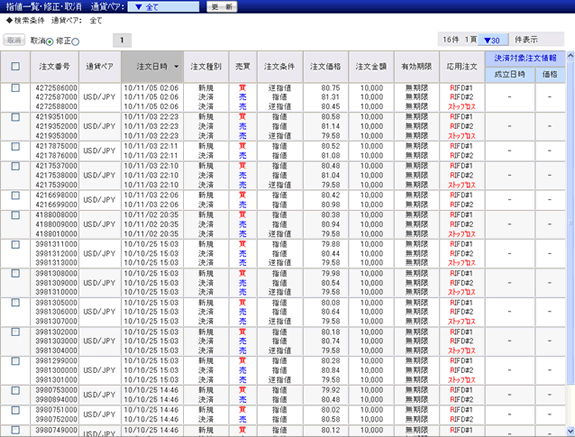This screenshot has height=437, width=575.
Task: Click price 79.88
Action: pos(330,244)
